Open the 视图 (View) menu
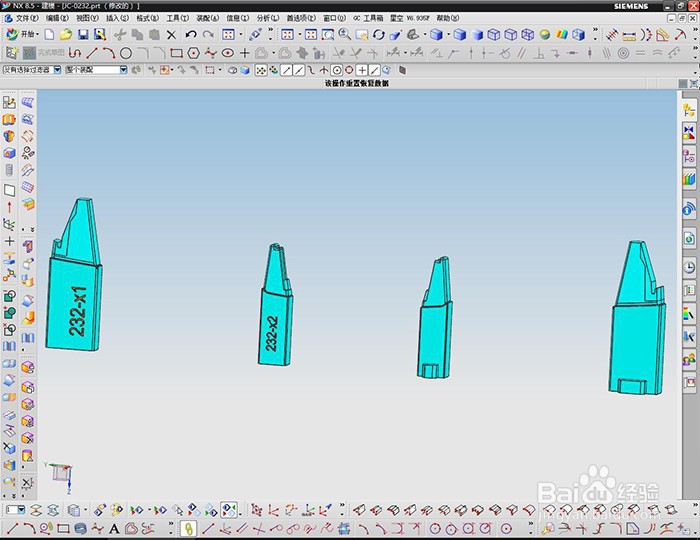 click(x=87, y=18)
